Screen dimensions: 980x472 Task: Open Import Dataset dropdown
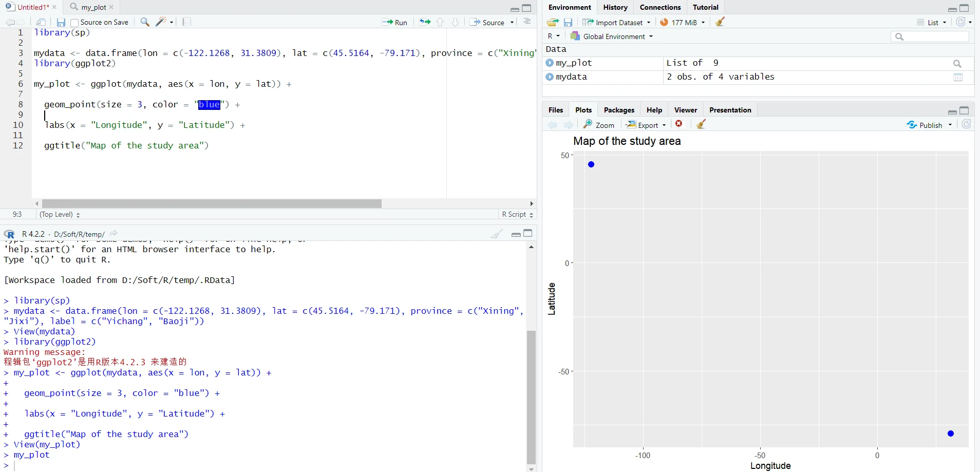[616, 22]
